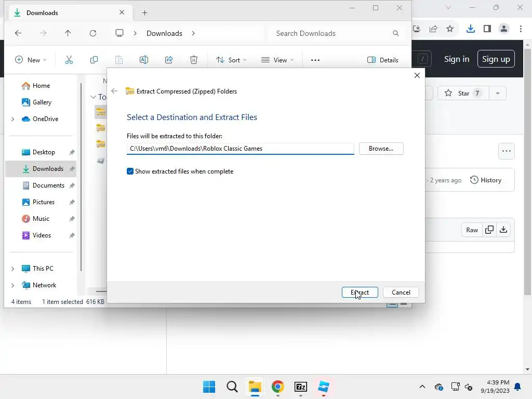Uncheck Show extracted files when complete
This screenshot has height=399, width=532.
coord(130,171)
